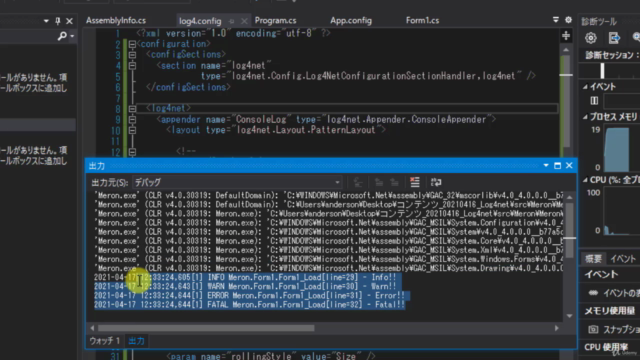The width and height of the screenshot is (640, 360).
Task: Switch to AssemblyInfo.cs tab
Action: pos(116,20)
